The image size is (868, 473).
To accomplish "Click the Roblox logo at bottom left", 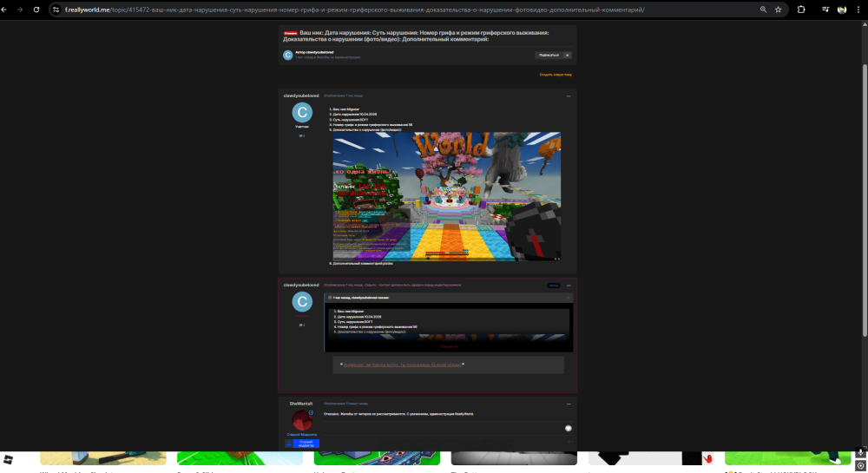I will click(8, 459).
